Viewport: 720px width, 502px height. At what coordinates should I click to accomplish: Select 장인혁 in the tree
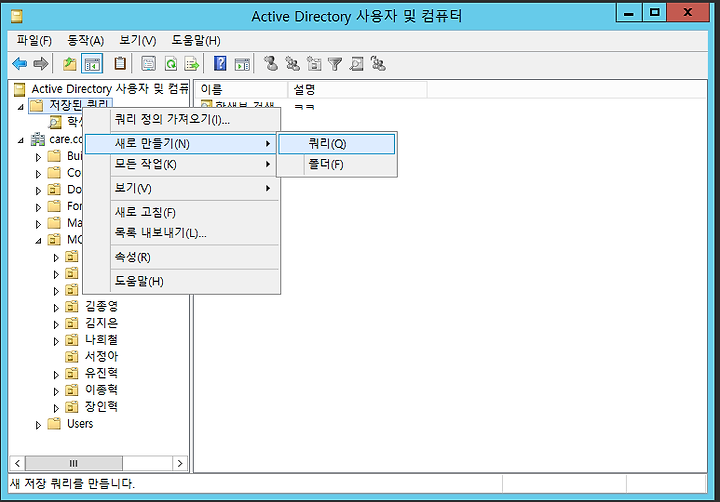101,406
